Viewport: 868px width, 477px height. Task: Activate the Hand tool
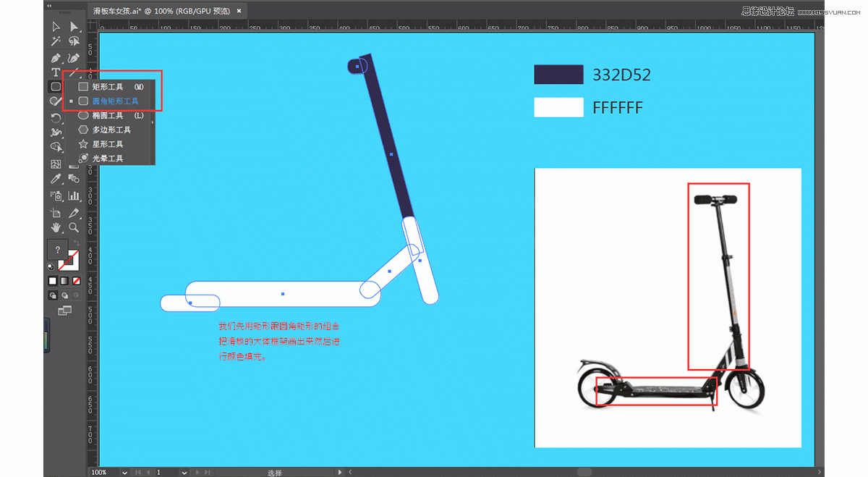[56, 227]
